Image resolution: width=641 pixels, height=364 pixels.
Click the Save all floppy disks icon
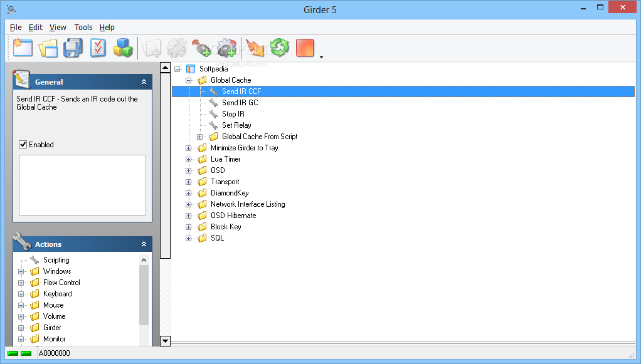point(73,48)
